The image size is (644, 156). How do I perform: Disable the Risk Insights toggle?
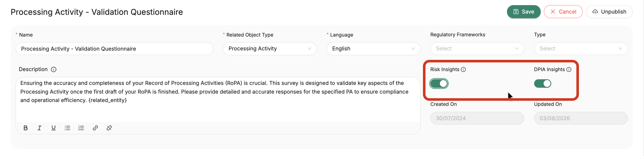(x=439, y=84)
